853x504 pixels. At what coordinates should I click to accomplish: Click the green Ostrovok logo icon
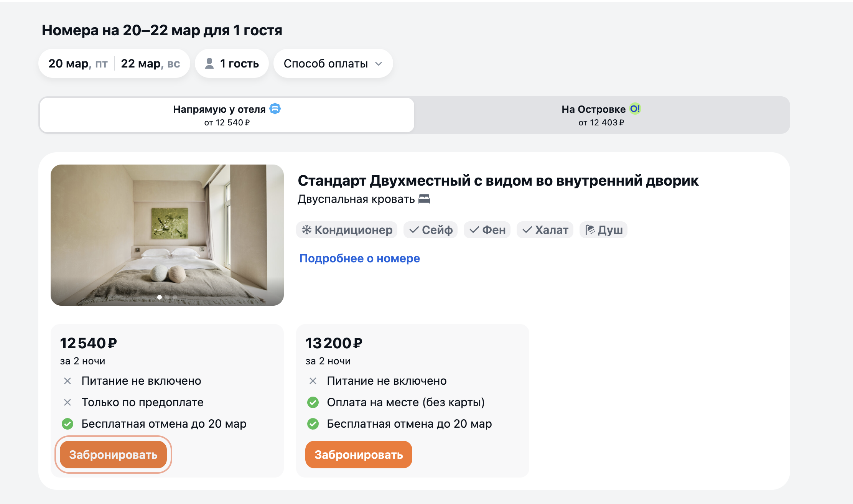pyautogui.click(x=635, y=109)
